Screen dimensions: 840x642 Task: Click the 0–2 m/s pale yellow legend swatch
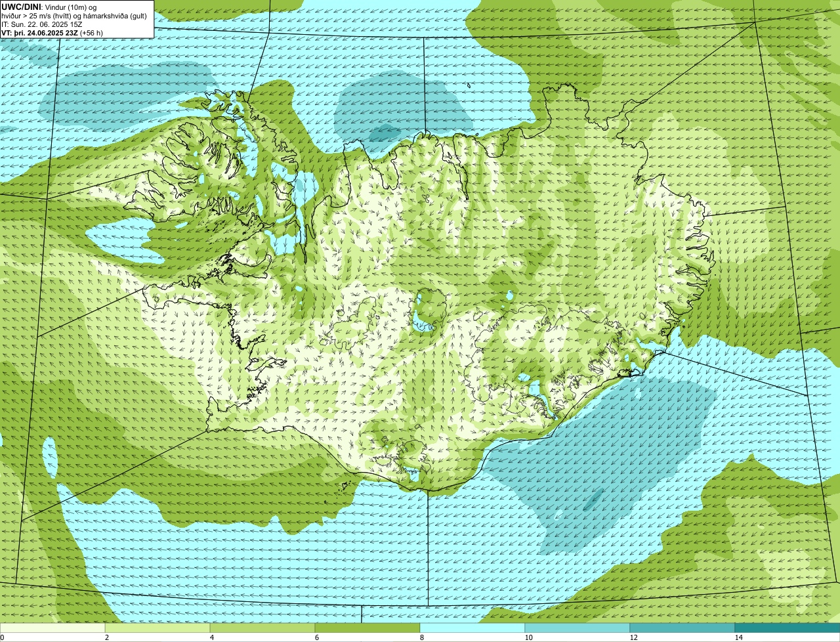coord(52,628)
